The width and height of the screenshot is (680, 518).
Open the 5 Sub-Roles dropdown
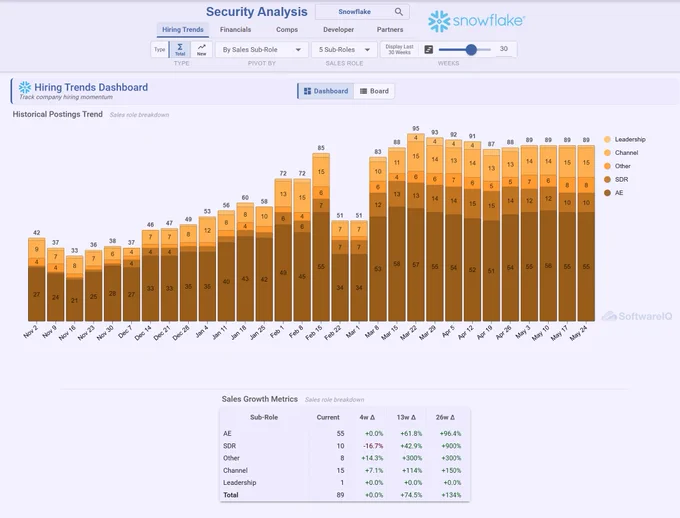(x=344, y=50)
